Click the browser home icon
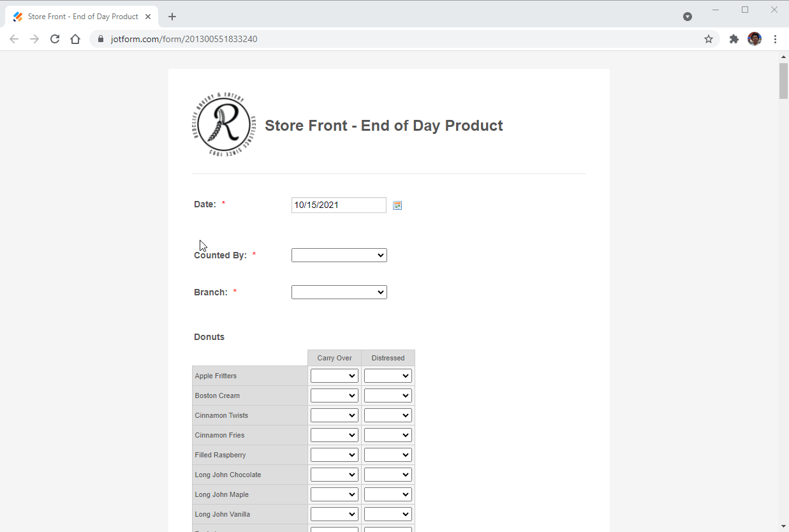Screen dimensions: 789x532 [75, 39]
